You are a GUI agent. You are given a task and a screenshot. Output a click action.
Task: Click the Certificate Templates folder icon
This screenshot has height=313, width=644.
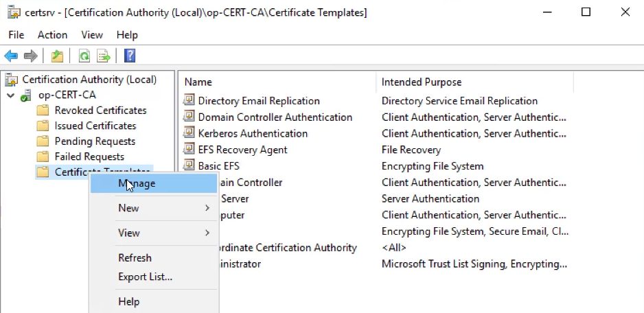43,172
